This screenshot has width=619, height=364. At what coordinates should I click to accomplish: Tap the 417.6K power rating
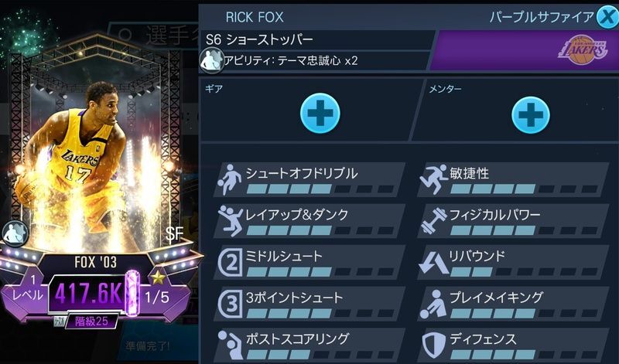pyautogui.click(x=89, y=294)
